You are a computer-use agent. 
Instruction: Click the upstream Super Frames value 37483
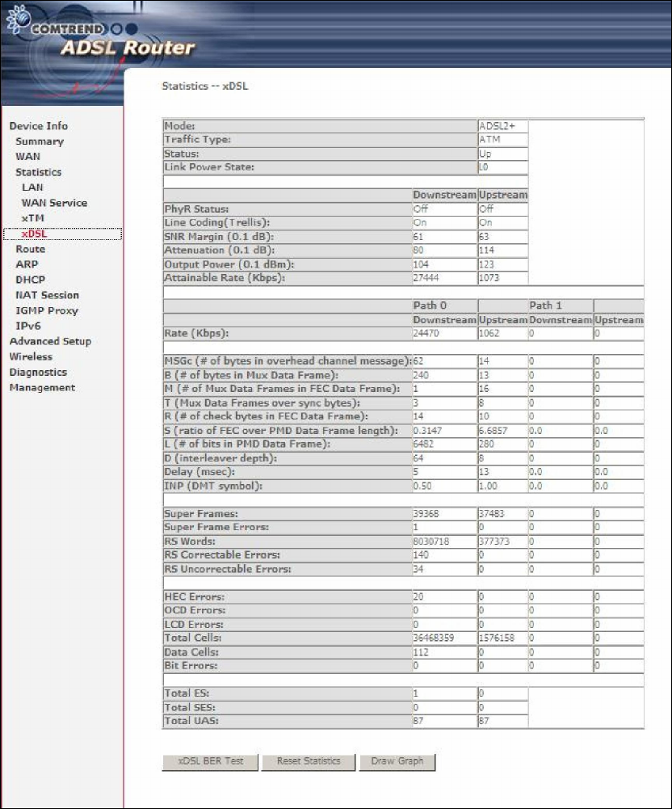(x=492, y=514)
